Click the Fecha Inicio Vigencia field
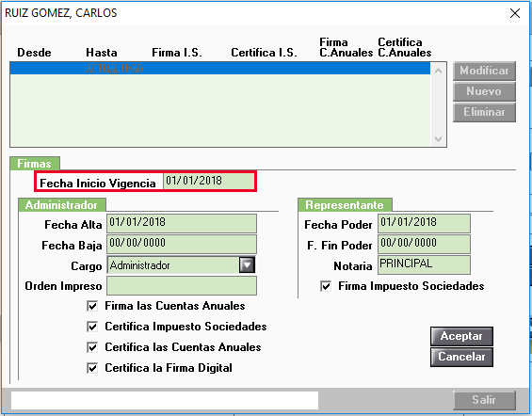 coord(208,182)
